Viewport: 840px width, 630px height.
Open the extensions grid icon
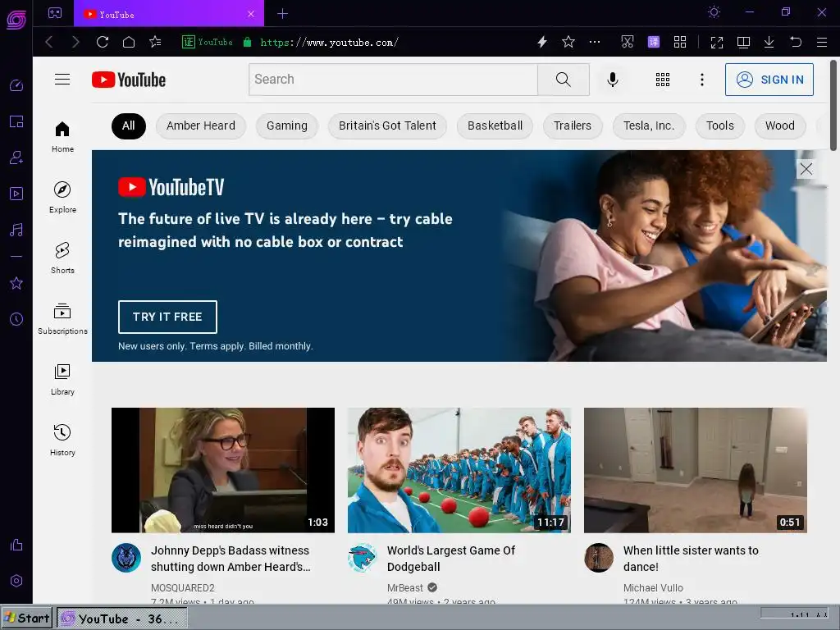(x=680, y=42)
